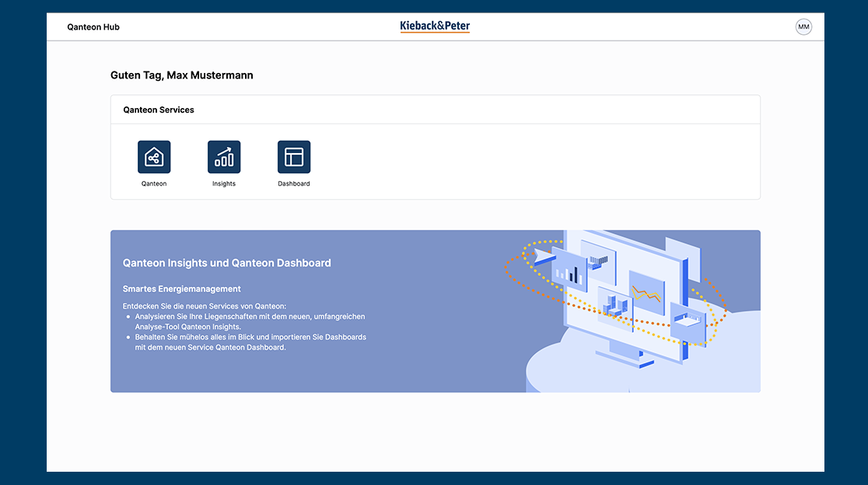868x485 pixels.
Task: Click the 'Insights' text label
Action: (224, 183)
